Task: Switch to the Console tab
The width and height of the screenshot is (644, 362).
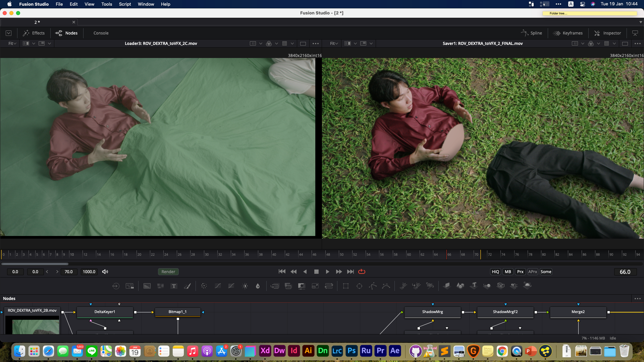Action: coord(101,33)
